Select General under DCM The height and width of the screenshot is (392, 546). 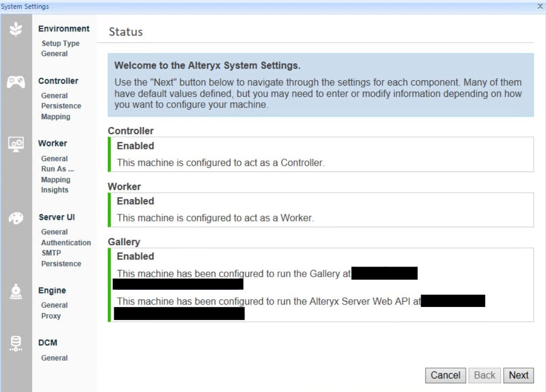[x=54, y=358]
